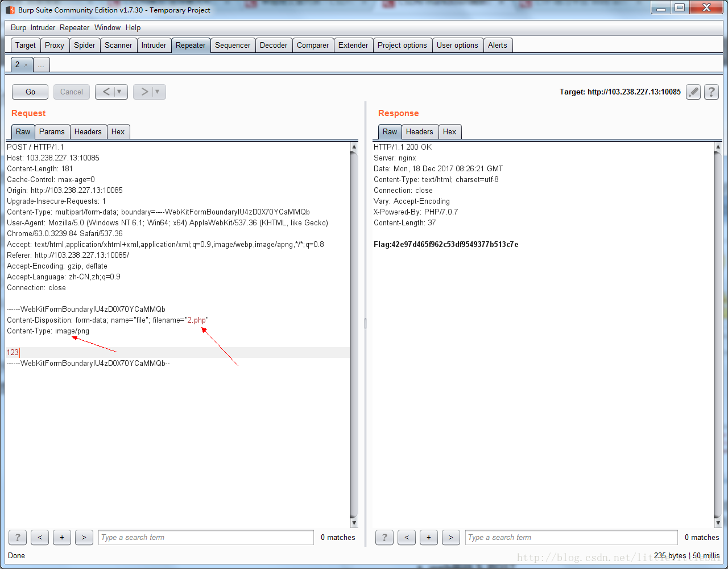
Task: Send request with Go button
Action: (31, 92)
